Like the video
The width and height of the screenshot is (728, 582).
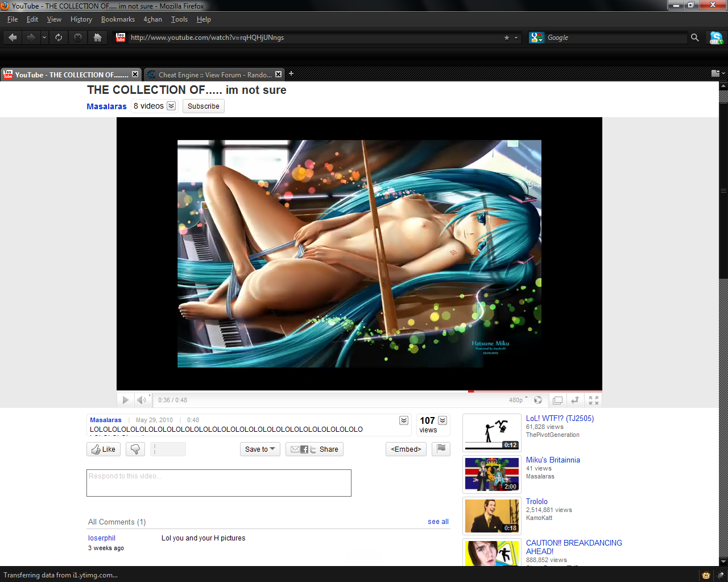(104, 449)
